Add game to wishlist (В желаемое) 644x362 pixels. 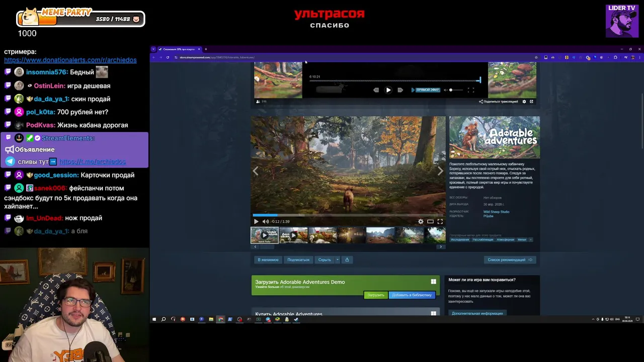tap(268, 260)
